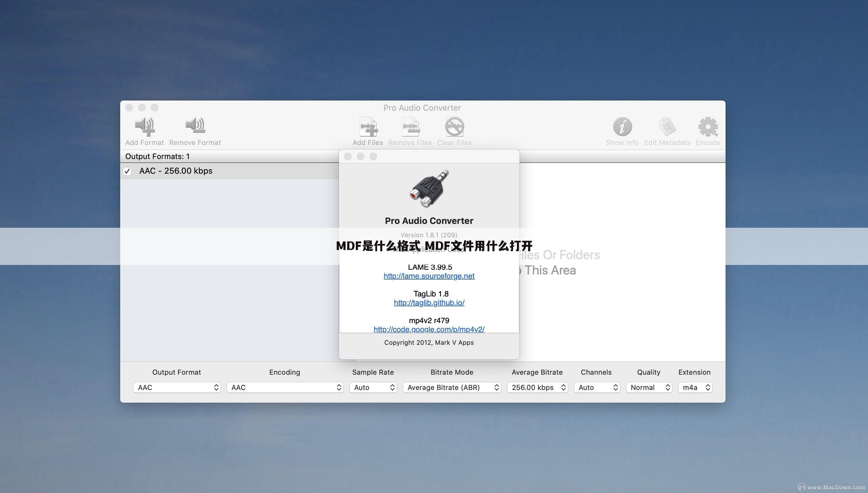Open the lame.sourceforge.net link
This screenshot has height=493, width=868.
coord(429,276)
